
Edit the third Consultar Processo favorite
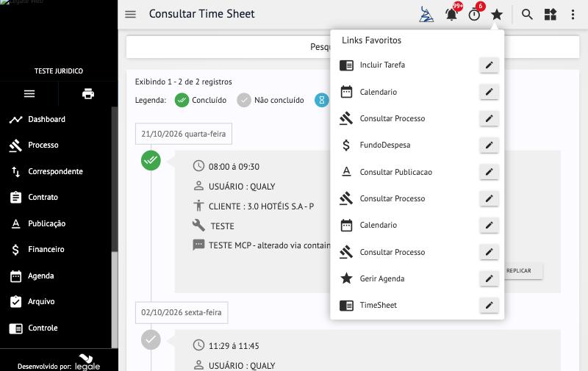click(x=489, y=252)
